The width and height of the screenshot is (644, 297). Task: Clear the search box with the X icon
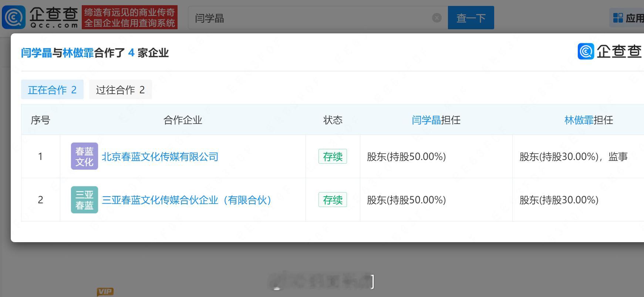(x=437, y=18)
